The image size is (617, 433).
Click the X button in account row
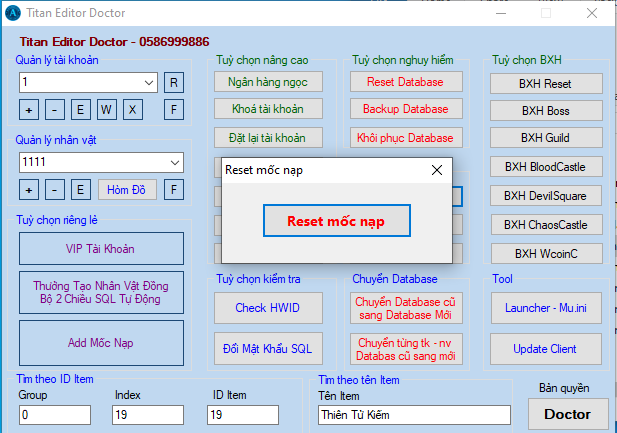pos(133,109)
